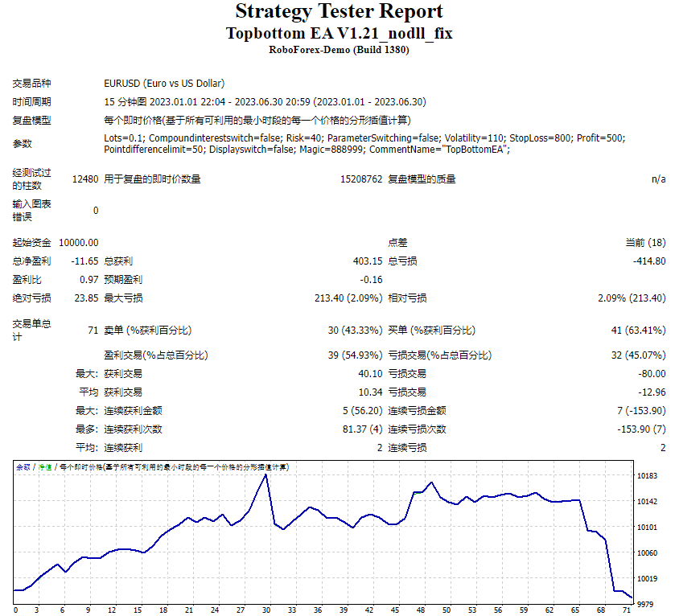Select the total net profit value -11.65
Screen dimensions: 675x616
84,261
